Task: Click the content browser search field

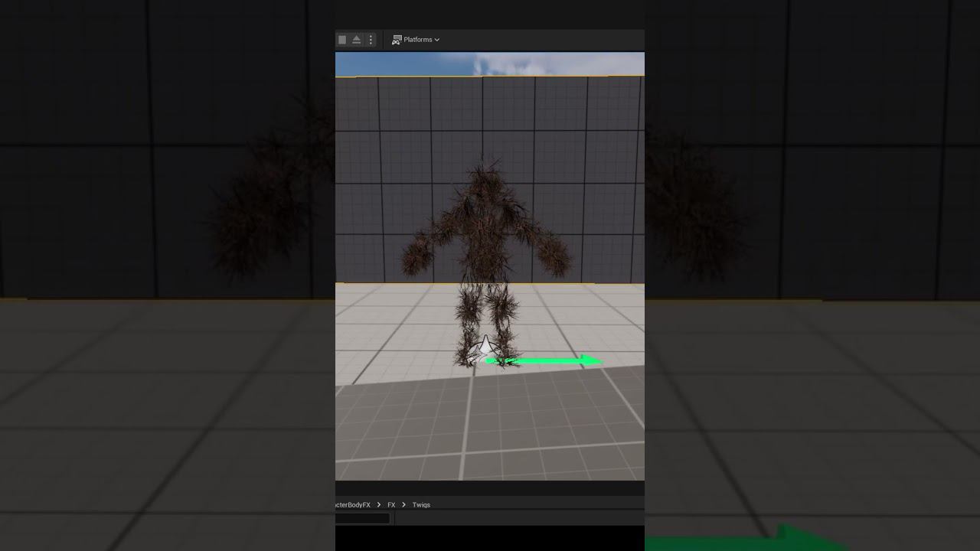Action: pyautogui.click(x=363, y=518)
